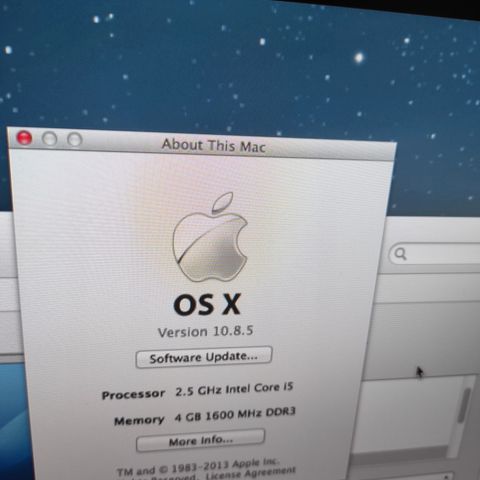Click the License Agreement link
This screenshot has height=480, width=480.
tap(250, 473)
